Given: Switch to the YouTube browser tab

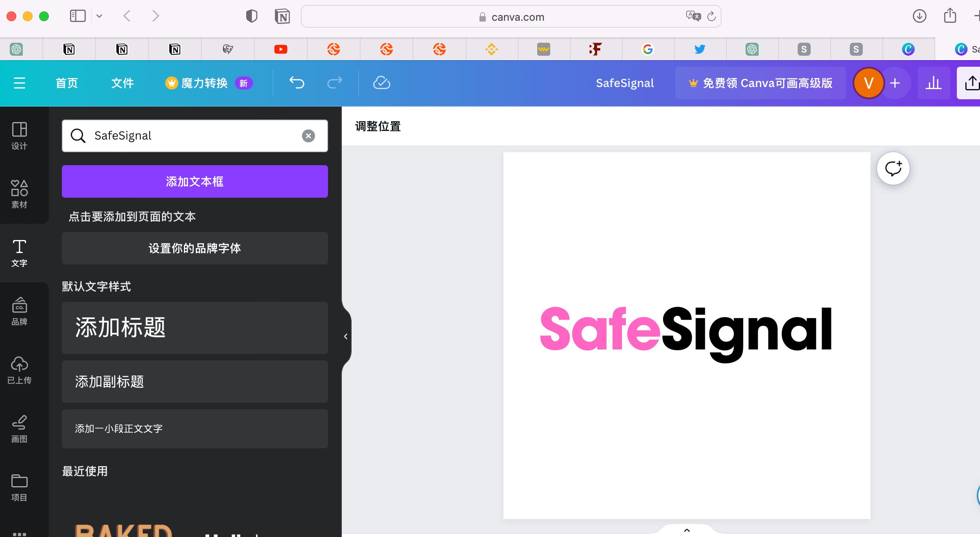Looking at the screenshot, I should pos(281,49).
